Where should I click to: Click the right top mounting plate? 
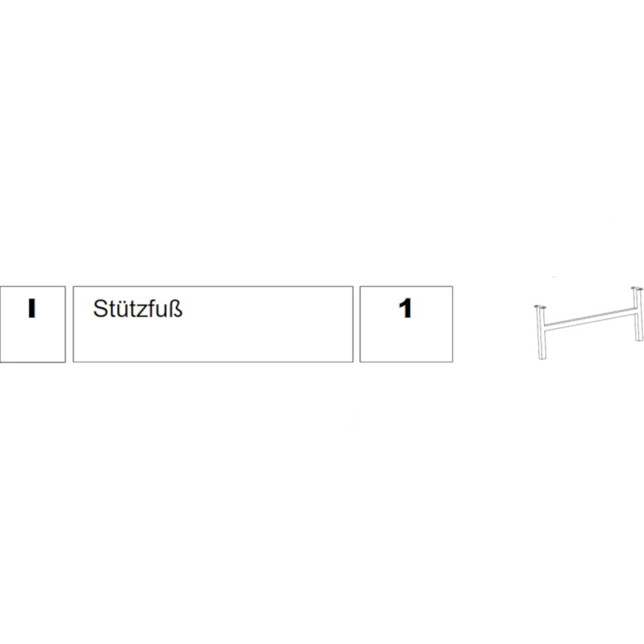click(x=637, y=288)
